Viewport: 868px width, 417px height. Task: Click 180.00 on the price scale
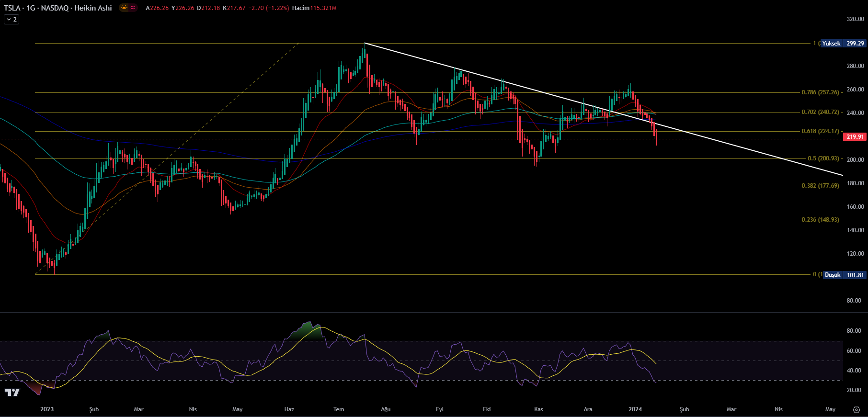(855, 183)
